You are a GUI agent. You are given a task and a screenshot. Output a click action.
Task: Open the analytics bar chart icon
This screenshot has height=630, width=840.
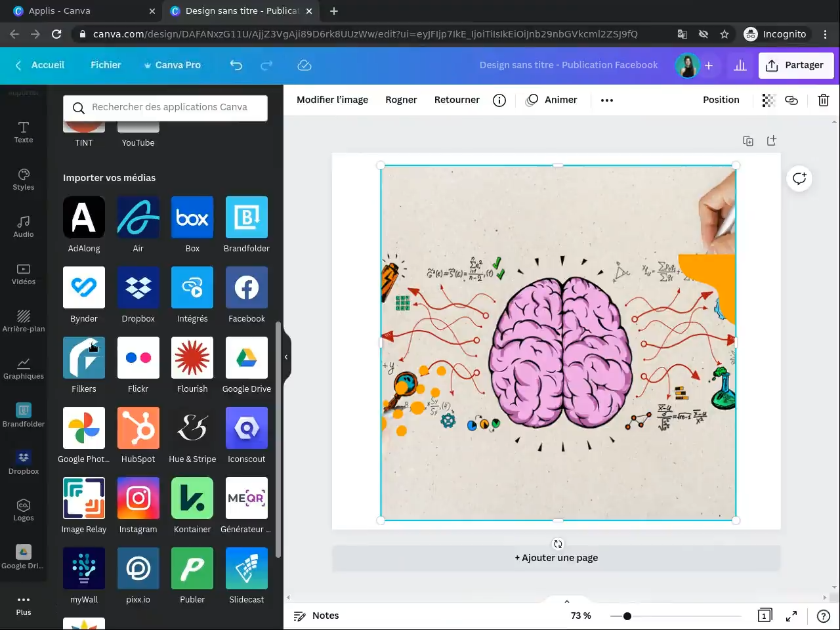[740, 65]
